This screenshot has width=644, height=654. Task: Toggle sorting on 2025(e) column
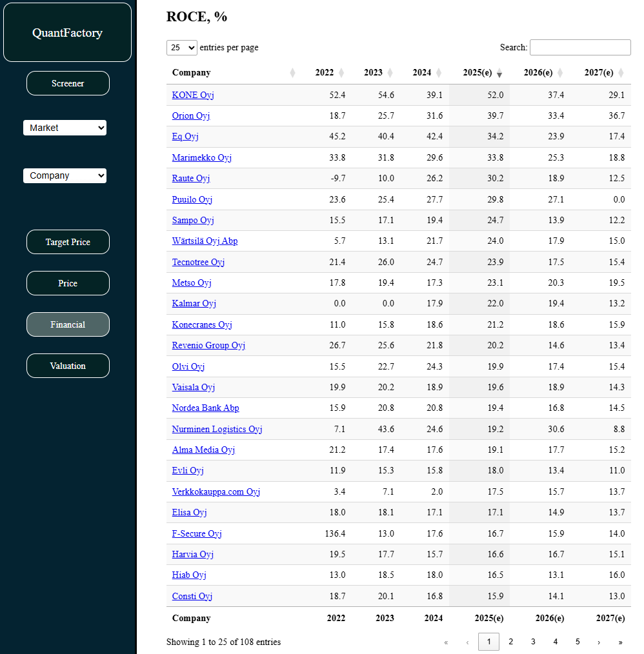(x=499, y=73)
